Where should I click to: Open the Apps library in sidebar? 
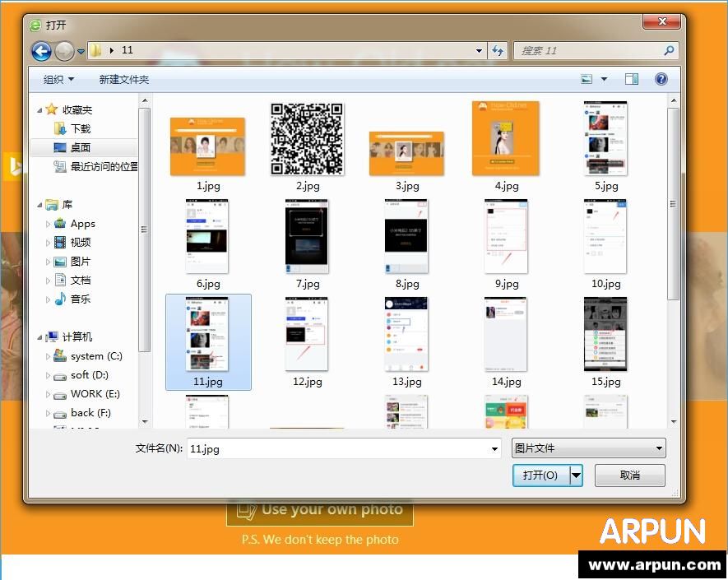pos(82,224)
